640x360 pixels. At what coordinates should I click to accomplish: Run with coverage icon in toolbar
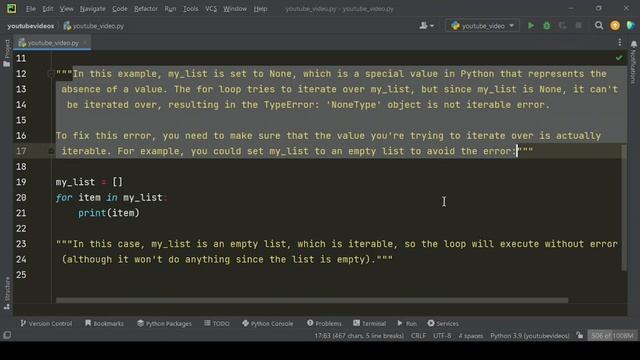562,26
